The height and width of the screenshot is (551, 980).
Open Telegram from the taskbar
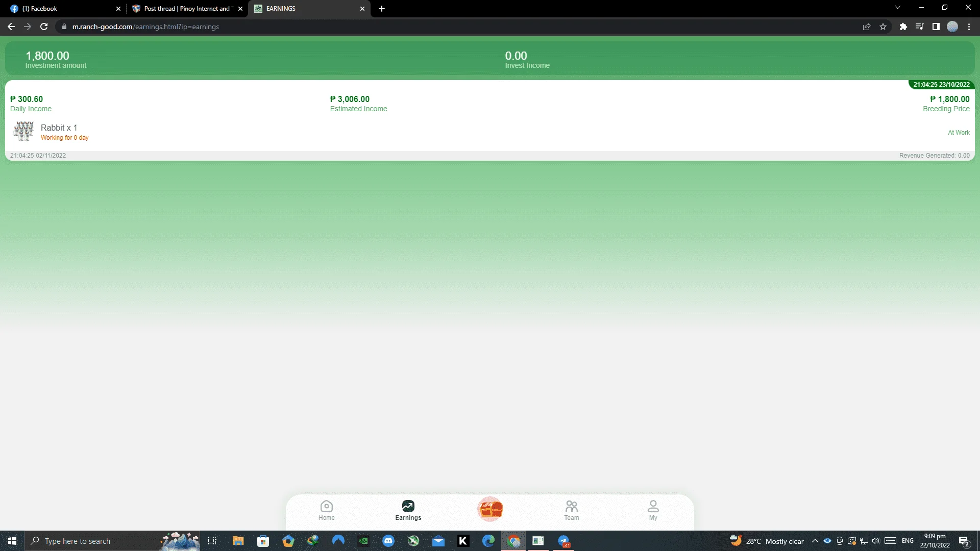[x=563, y=541]
